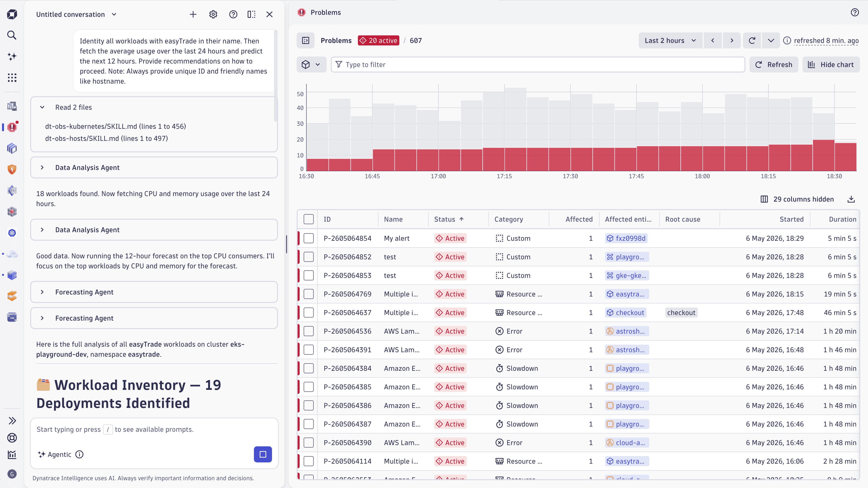Image resolution: width=868 pixels, height=488 pixels.
Task: Check the P-2605064384 row checkbox
Action: 309,369
